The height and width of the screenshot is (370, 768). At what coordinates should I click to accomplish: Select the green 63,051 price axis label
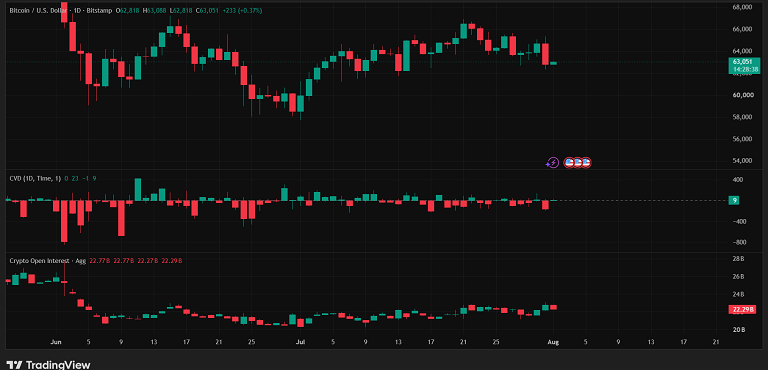pos(742,62)
